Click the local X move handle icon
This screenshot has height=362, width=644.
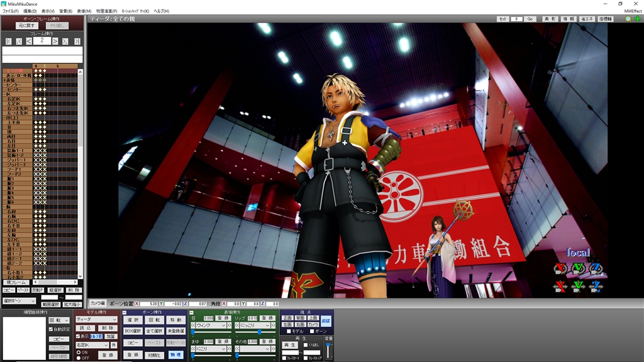[560, 286]
